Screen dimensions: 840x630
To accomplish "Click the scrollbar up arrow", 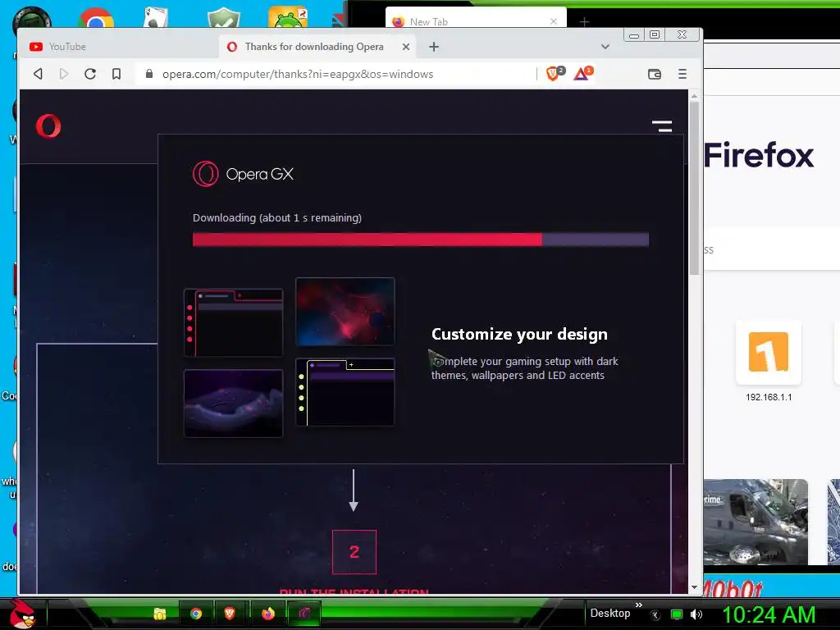I will coord(694,96).
